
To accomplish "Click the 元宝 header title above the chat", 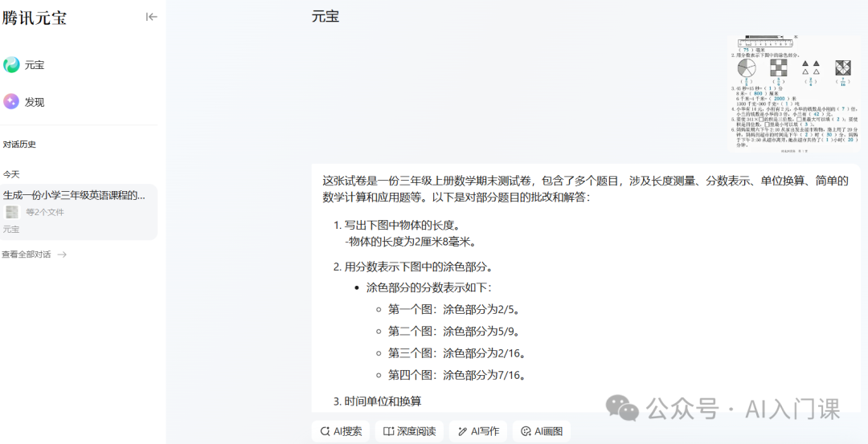I will pyautogui.click(x=325, y=17).
